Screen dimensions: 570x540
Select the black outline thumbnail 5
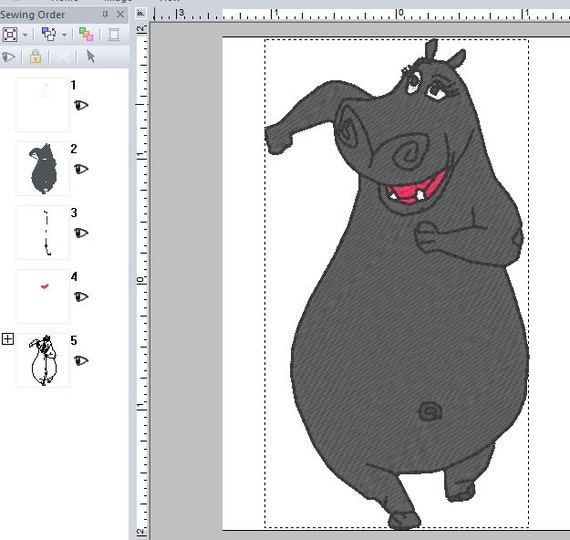43,360
